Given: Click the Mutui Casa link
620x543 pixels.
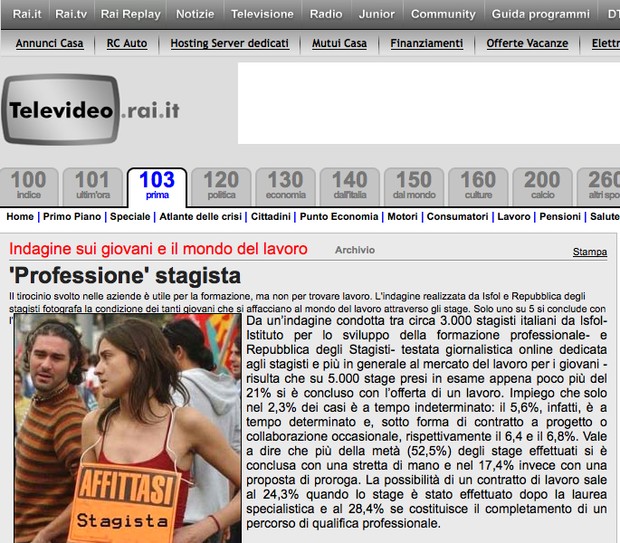Looking at the screenshot, I should click(339, 43).
